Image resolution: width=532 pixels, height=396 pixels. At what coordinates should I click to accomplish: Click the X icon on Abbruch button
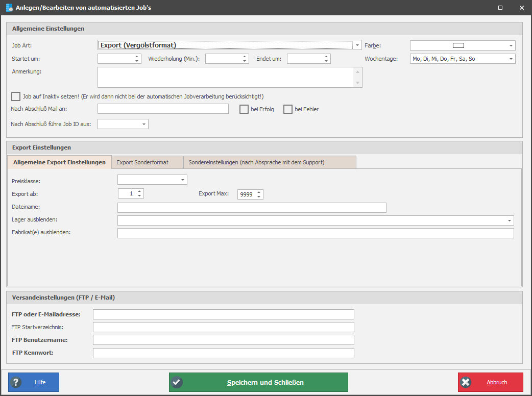pyautogui.click(x=466, y=382)
